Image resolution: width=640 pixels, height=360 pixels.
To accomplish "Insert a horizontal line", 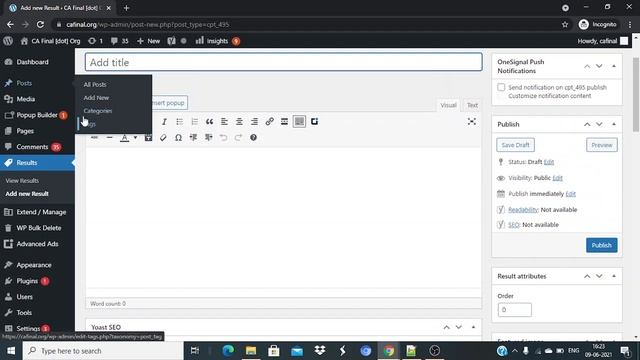I will [109, 138].
